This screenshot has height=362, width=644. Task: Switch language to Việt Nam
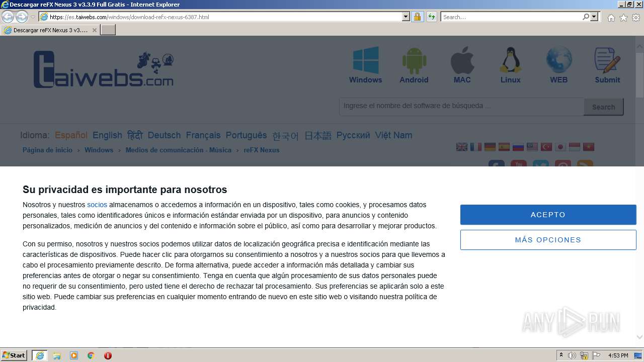[393, 135]
